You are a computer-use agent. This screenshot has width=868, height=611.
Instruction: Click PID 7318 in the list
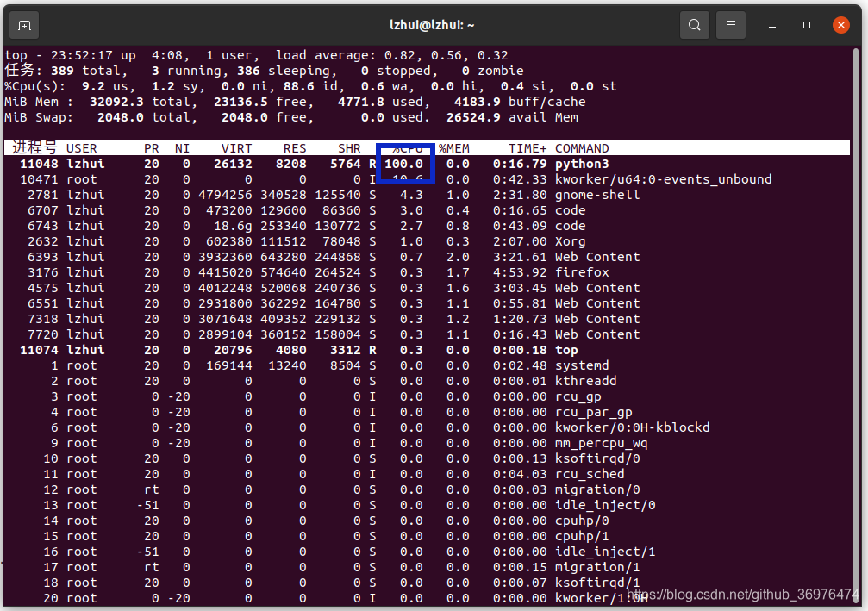(42, 319)
